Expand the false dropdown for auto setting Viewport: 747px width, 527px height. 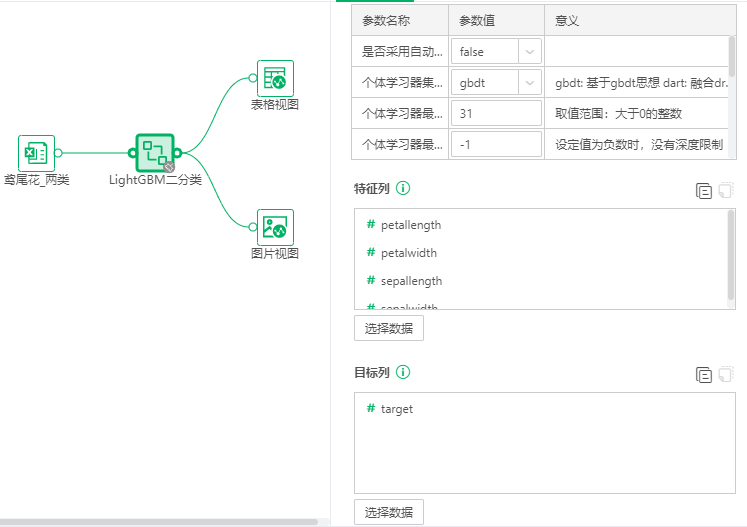coord(529,50)
